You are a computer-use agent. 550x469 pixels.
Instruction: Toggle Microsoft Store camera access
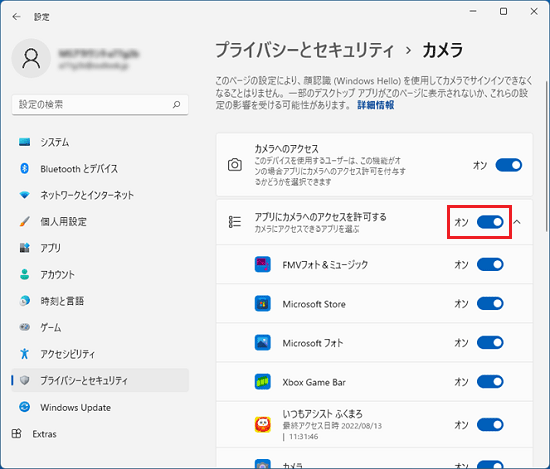tap(490, 303)
